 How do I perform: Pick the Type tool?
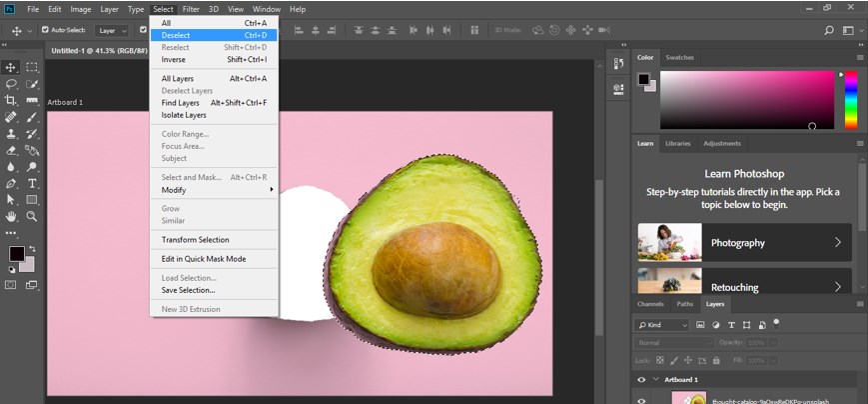coord(32,183)
